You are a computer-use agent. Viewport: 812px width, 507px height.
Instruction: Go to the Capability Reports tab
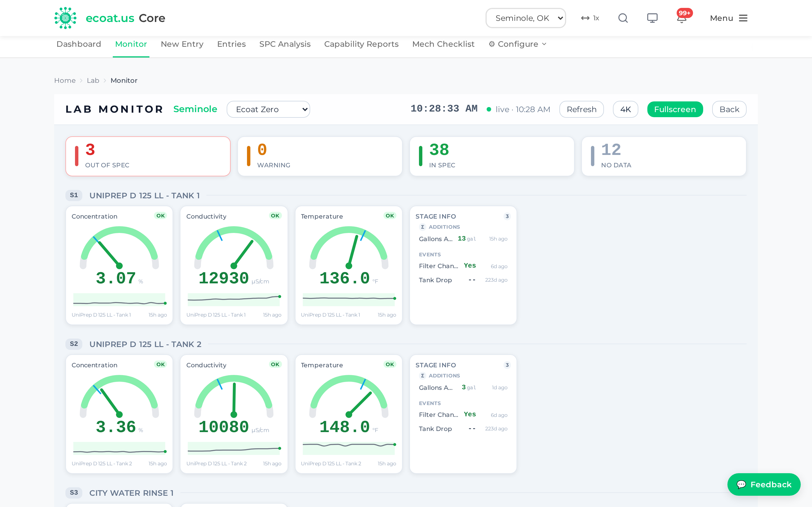361,44
